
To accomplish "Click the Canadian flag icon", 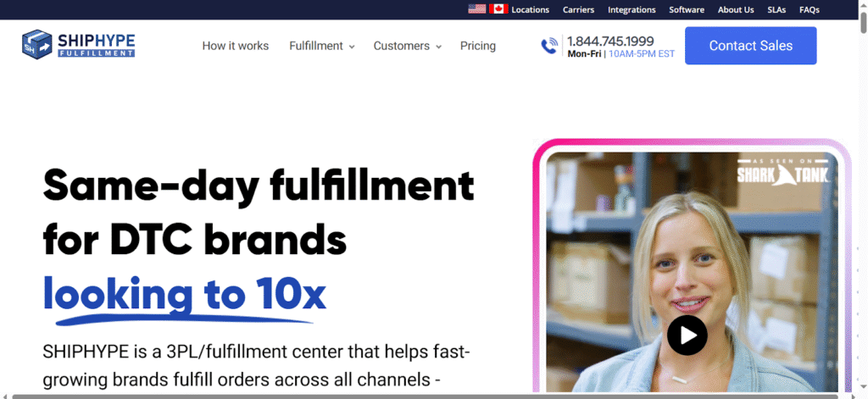I will point(498,9).
